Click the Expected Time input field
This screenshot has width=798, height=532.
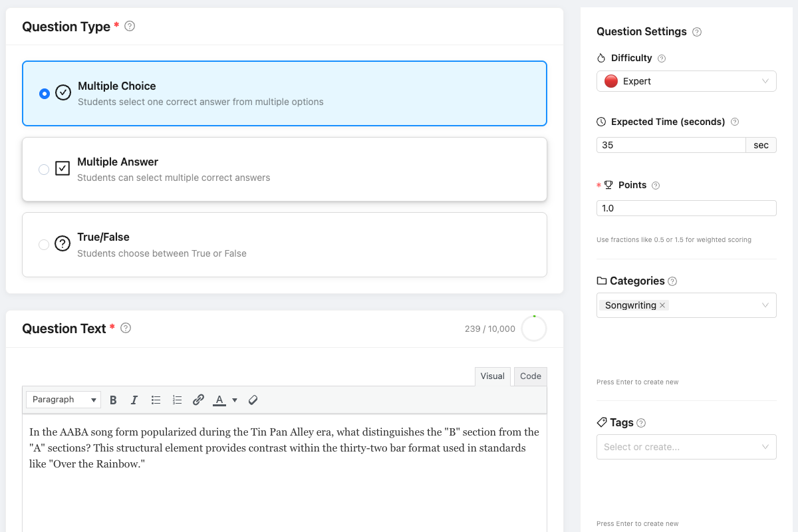(671, 145)
